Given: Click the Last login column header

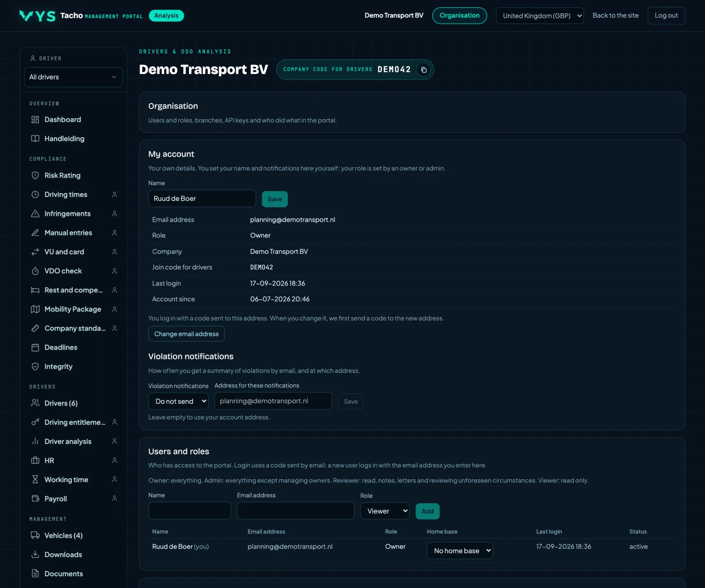Looking at the screenshot, I should [x=549, y=532].
